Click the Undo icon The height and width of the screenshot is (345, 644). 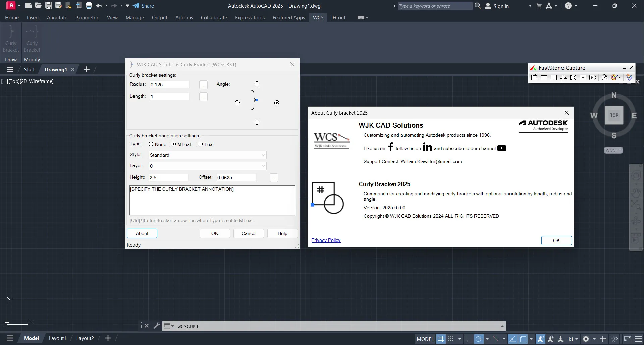[99, 5]
